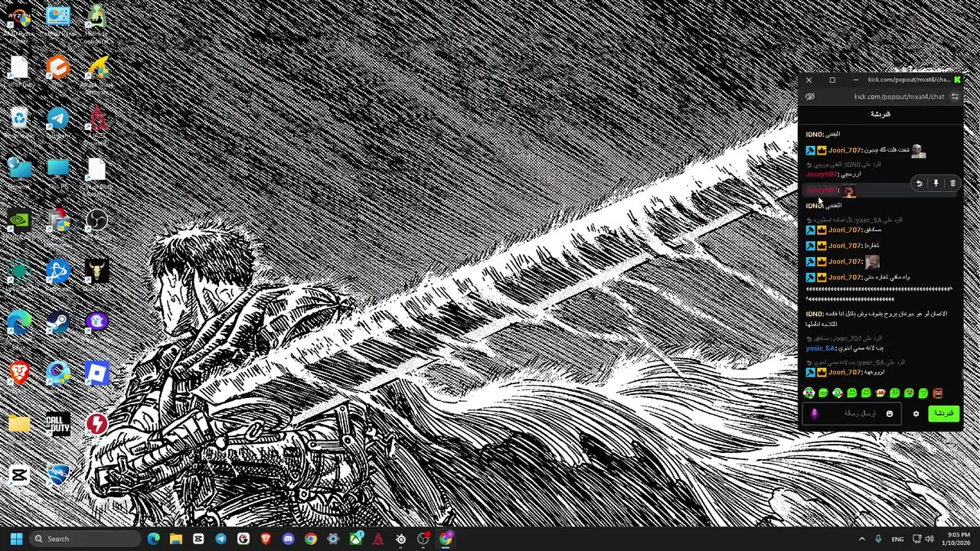This screenshot has height=551, width=980.
Task: Open File Explorer from the taskbar
Action: (x=176, y=539)
